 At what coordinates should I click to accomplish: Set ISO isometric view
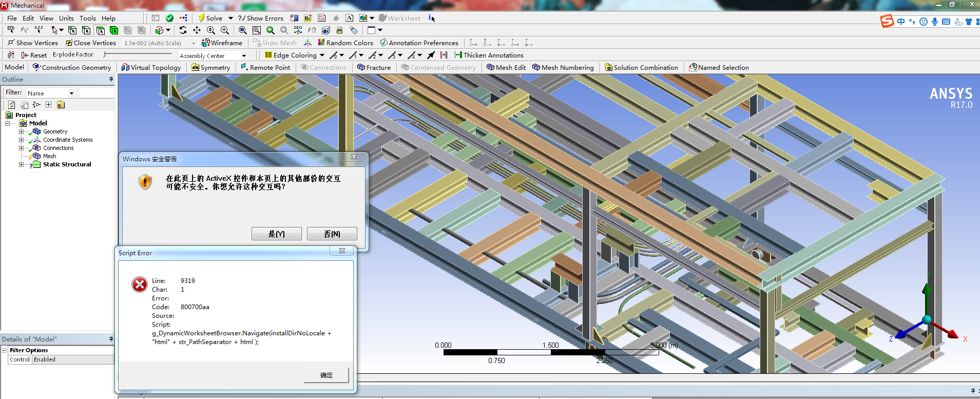(x=298, y=30)
